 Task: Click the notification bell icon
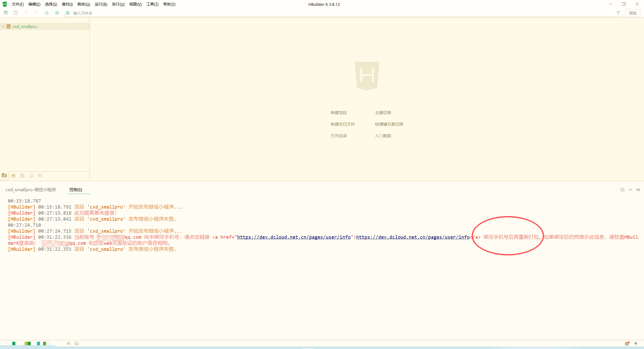[x=636, y=343]
